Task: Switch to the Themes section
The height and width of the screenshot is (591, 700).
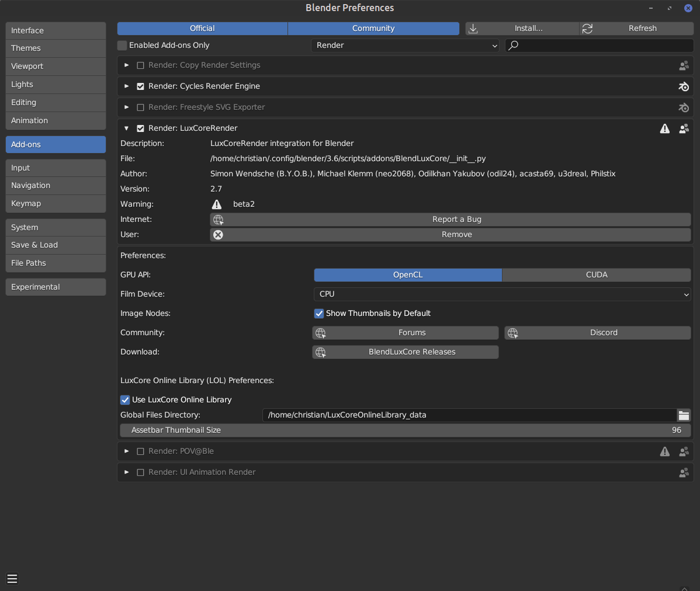Action: (x=56, y=48)
